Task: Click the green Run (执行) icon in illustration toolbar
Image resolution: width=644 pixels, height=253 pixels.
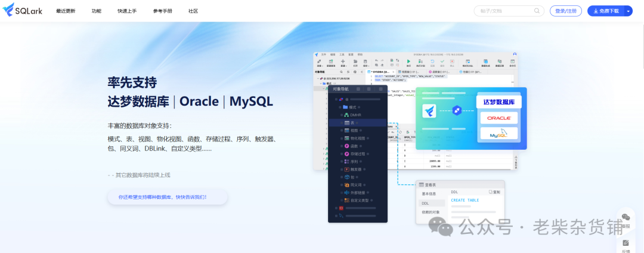Action: [x=408, y=61]
